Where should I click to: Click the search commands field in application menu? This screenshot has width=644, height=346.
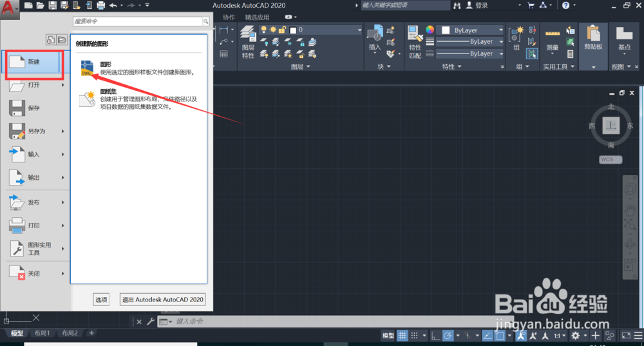(x=138, y=21)
